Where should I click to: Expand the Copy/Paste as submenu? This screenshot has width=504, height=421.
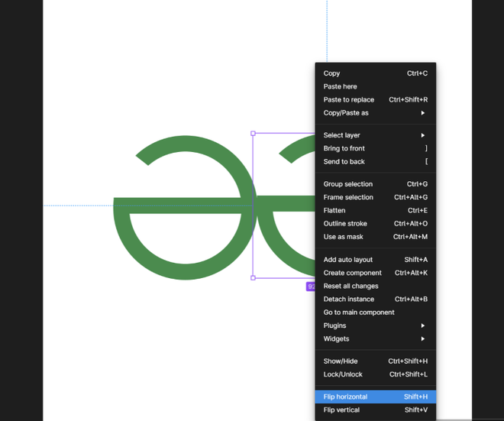coord(376,113)
